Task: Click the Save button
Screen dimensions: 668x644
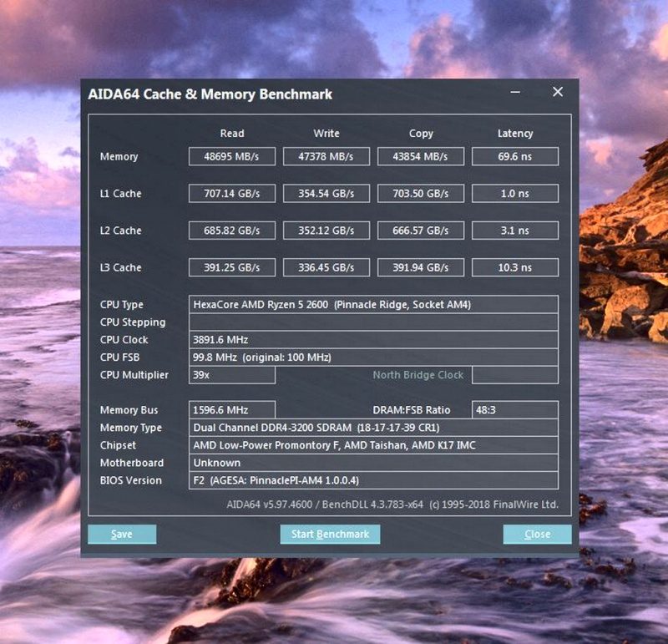Action: tap(122, 534)
